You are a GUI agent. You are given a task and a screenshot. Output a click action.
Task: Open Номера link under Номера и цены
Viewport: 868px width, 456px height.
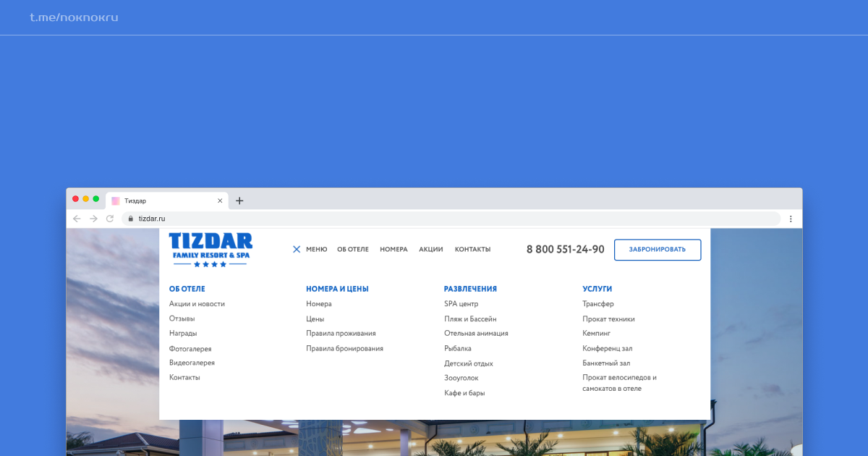319,304
